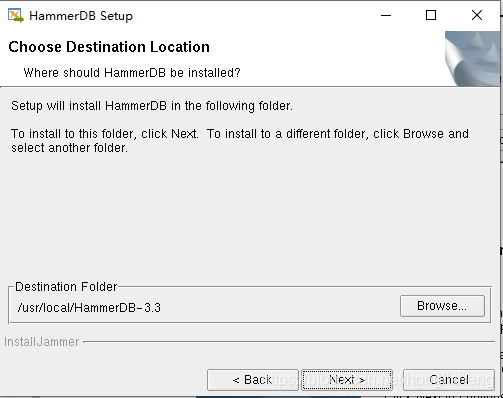Go to the Next > installer step
The width and height of the screenshot is (503, 398).
(x=347, y=380)
